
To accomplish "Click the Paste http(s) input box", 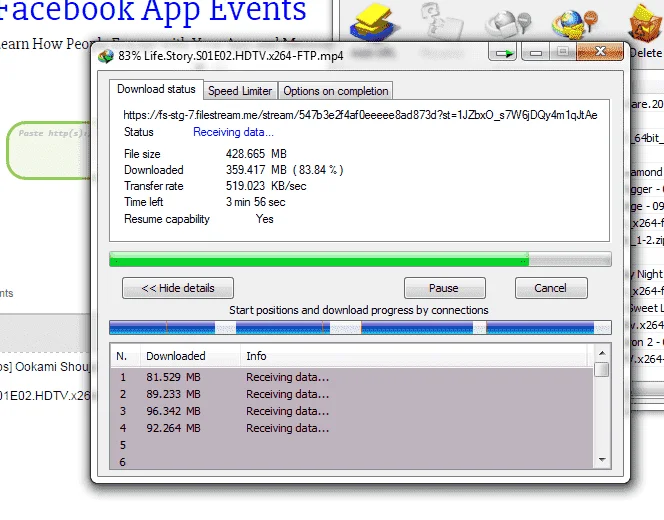I will point(49,150).
